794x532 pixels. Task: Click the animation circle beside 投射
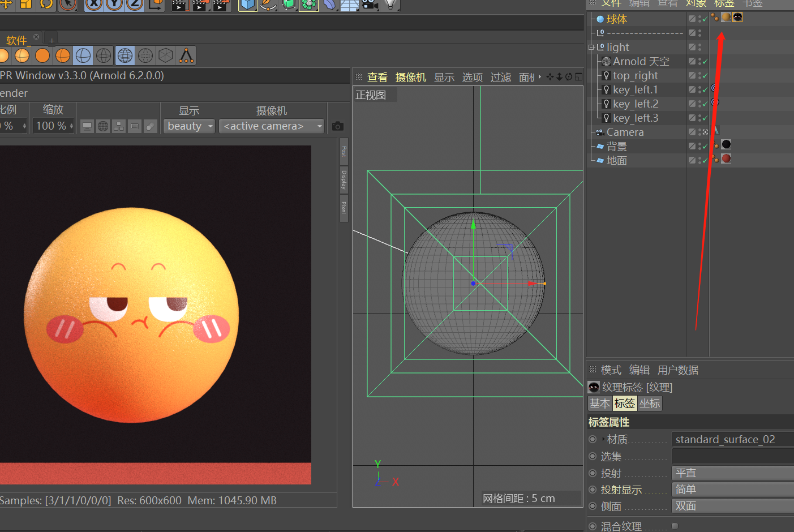(x=593, y=473)
